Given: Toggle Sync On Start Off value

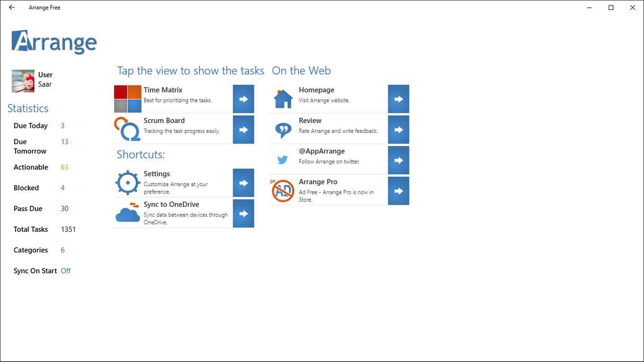Looking at the screenshot, I should pos(65,271).
